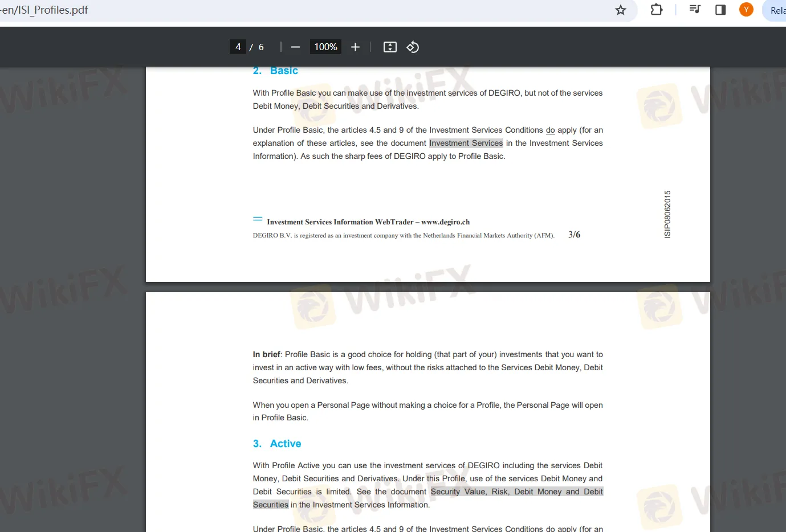Fit PDF to page icon

390,47
